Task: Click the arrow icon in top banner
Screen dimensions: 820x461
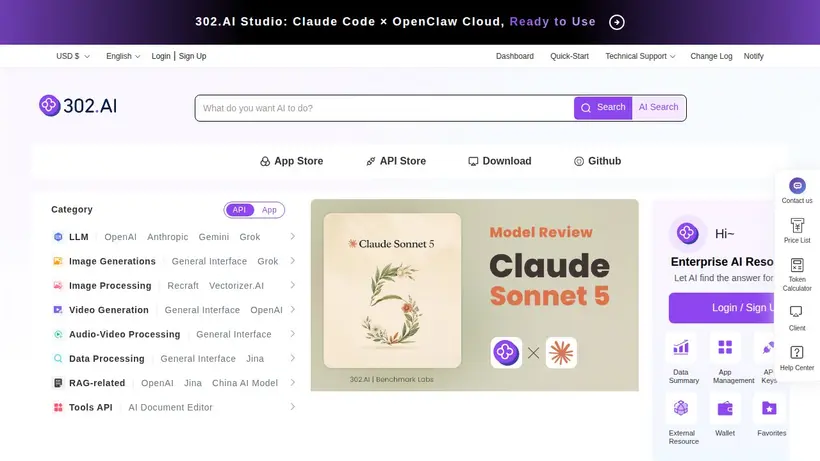Action: tap(617, 22)
